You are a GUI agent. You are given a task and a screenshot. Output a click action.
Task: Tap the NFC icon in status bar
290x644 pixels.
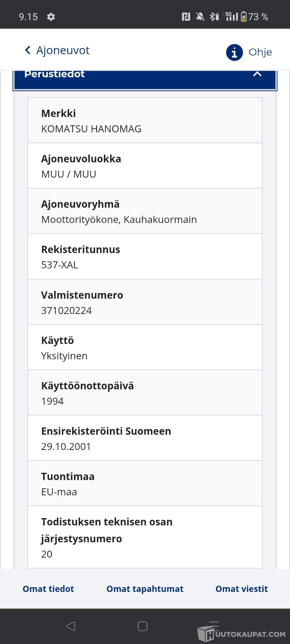(x=186, y=17)
